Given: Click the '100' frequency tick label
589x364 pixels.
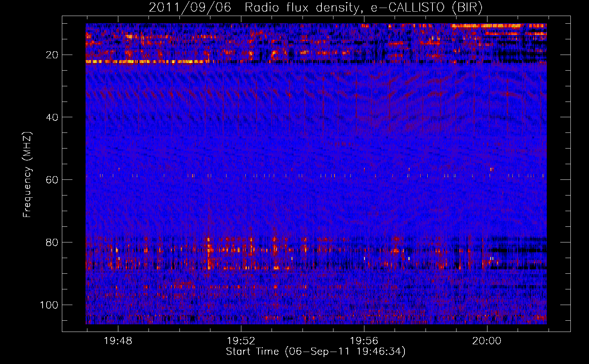Looking at the screenshot, I should coord(49,305).
